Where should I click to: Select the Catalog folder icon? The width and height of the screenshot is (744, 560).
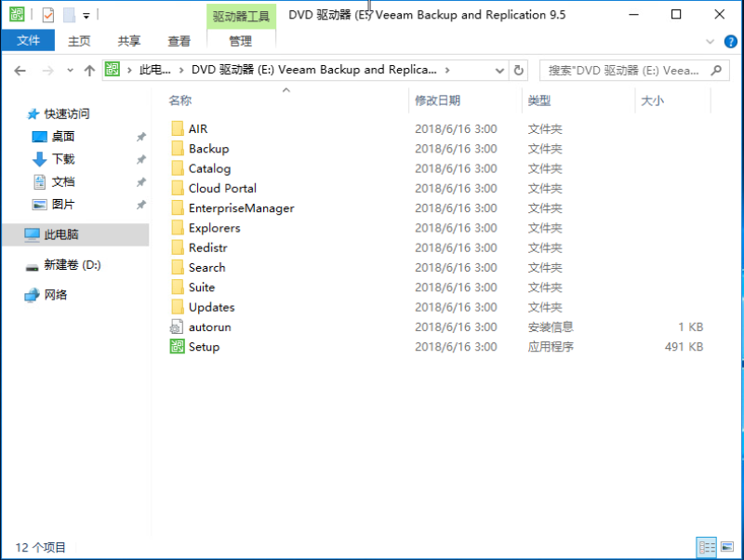point(178,168)
